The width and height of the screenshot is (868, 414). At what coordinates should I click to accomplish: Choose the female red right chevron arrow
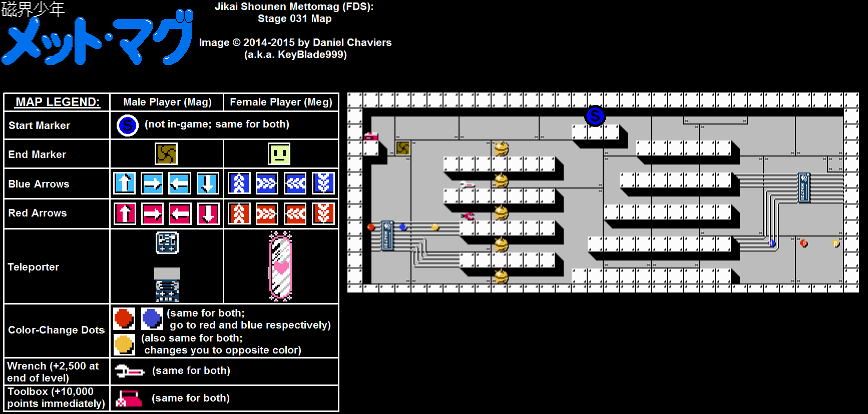pos(267,213)
